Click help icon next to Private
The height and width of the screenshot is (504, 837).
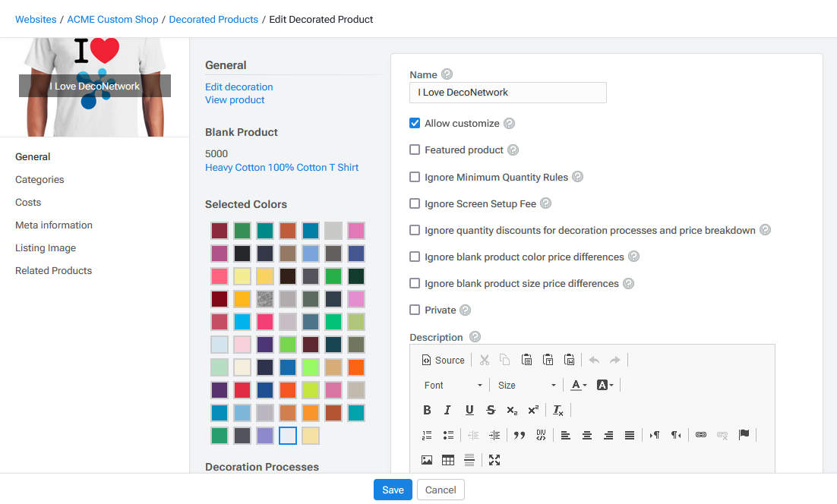point(466,310)
